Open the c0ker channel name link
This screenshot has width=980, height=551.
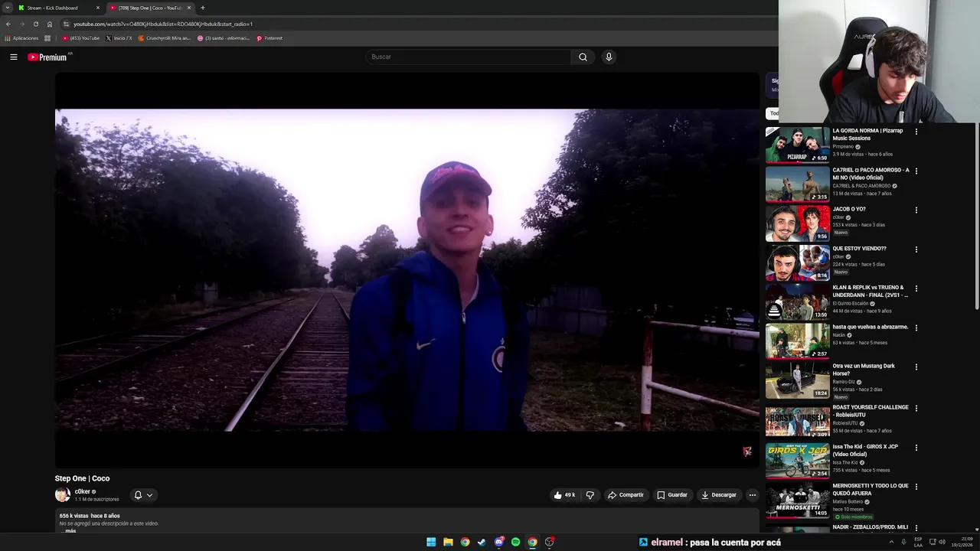coord(82,491)
